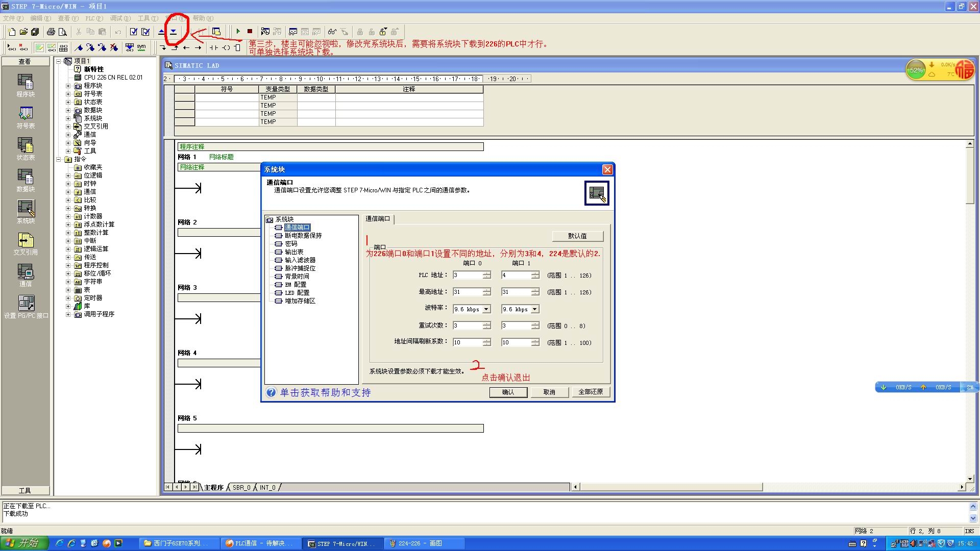Screen dimensions: 980x551
Task: Expand 程序块 node in project tree
Action: [x=68, y=86]
